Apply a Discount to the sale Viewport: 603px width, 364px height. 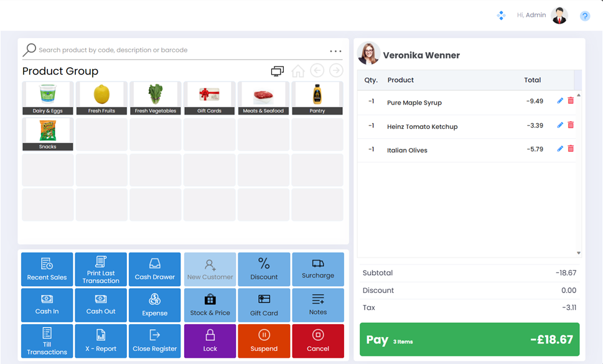coord(264,269)
